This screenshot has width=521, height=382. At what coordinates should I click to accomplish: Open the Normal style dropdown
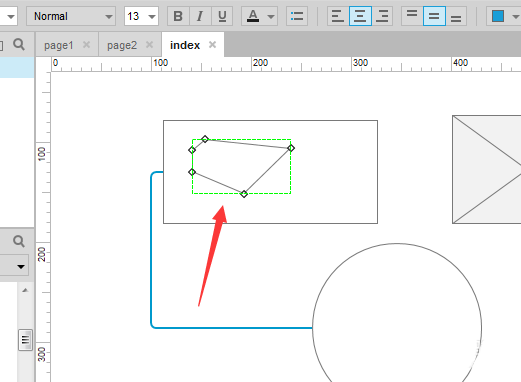[x=71, y=16]
